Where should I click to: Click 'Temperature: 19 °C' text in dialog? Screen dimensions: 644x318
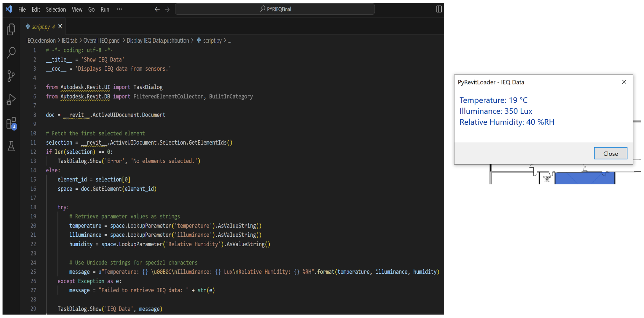(x=493, y=100)
